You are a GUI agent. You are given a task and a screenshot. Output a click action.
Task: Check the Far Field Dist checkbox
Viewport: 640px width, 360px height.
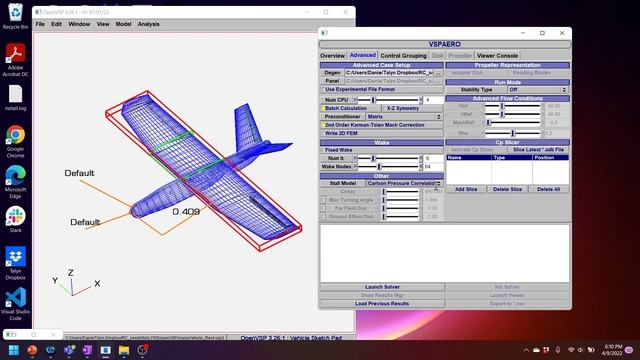[323, 208]
